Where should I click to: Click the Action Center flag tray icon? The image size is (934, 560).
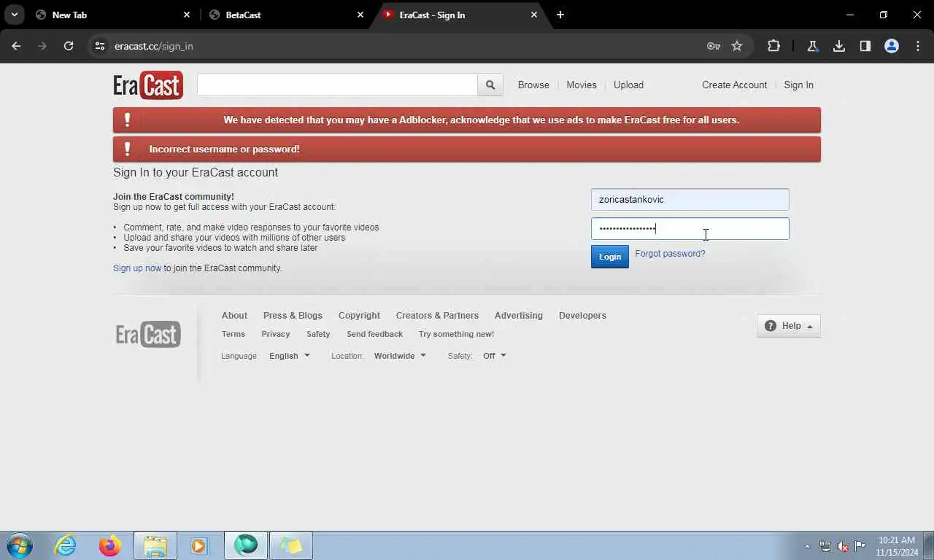[860, 546]
